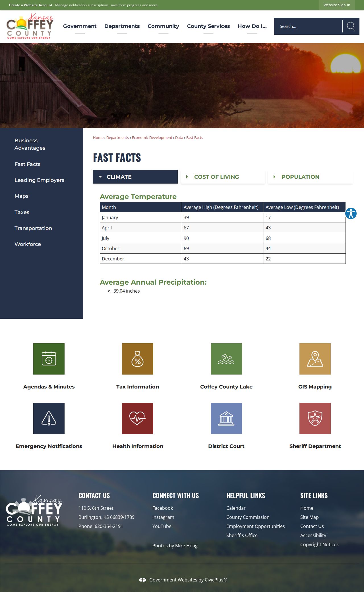Open Employment Opportunities footer link
Viewport: 364px width, 592px height.
coord(255,526)
